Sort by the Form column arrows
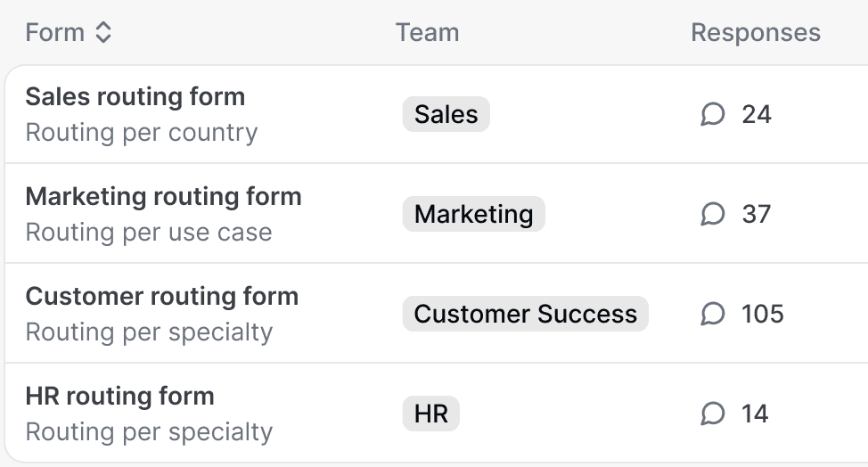The height and width of the screenshot is (467, 868). [103, 33]
